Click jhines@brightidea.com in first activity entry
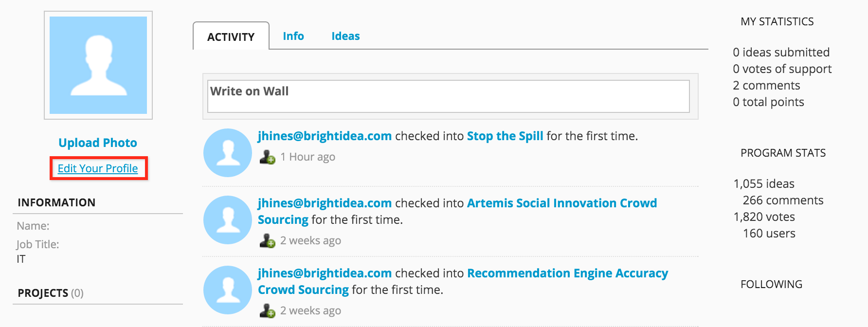Image resolution: width=868 pixels, height=327 pixels. click(x=325, y=136)
